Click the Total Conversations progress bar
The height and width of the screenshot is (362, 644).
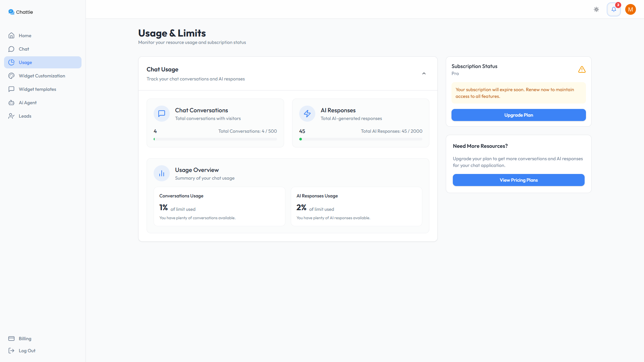[x=215, y=139]
